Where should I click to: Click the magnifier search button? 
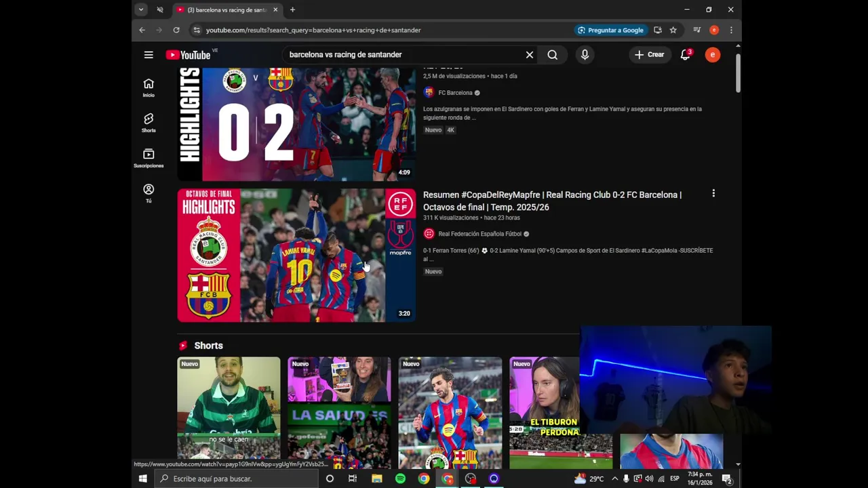553,55
